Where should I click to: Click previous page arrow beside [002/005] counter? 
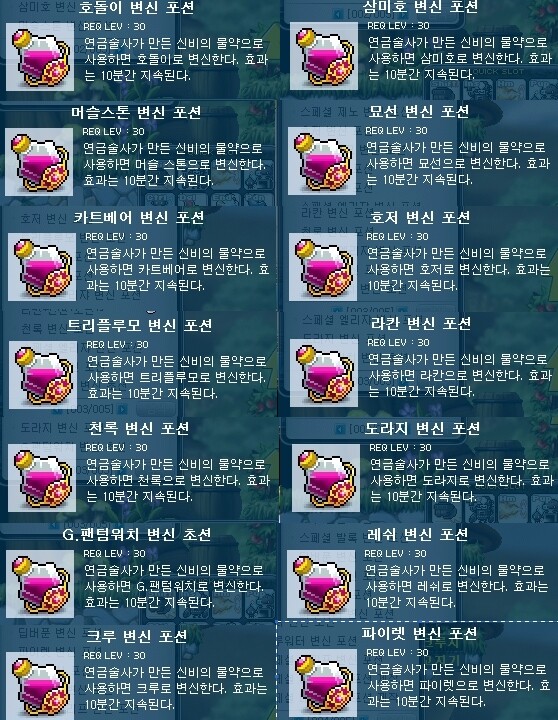click(338, 14)
